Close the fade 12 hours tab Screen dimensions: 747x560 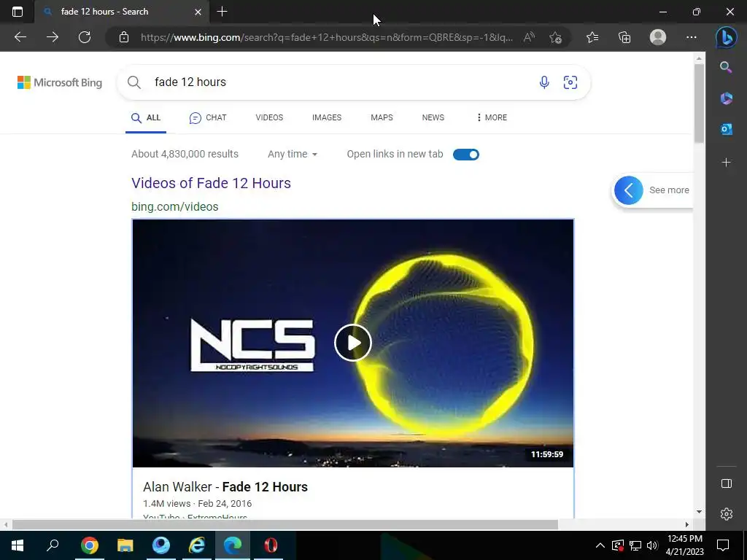(x=198, y=12)
